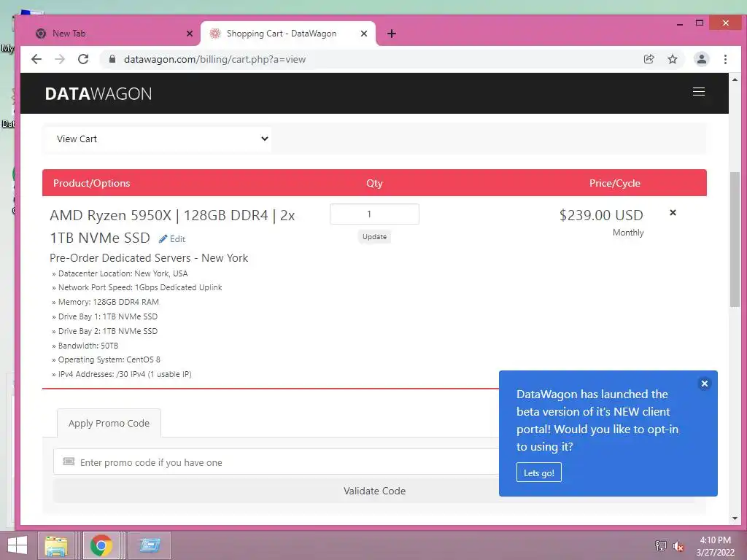Viewport: 747px width, 560px height.
Task: Click the Update quantity button
Action: tap(374, 237)
